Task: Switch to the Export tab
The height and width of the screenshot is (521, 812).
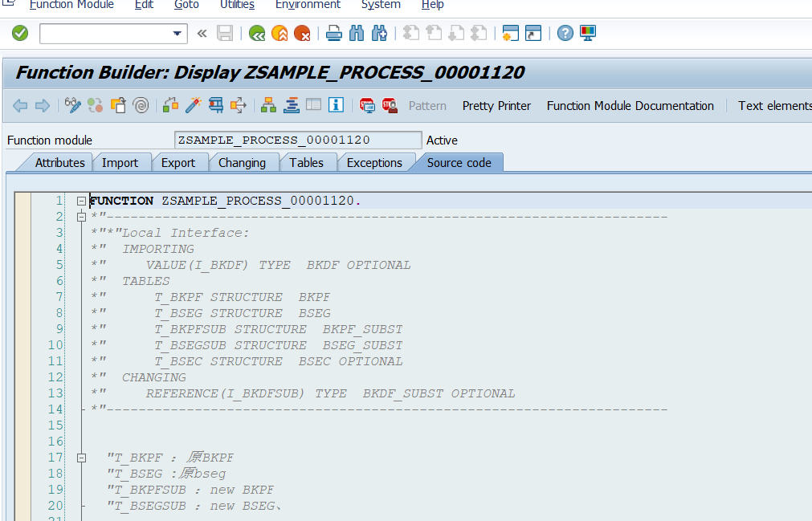Action: (178, 162)
